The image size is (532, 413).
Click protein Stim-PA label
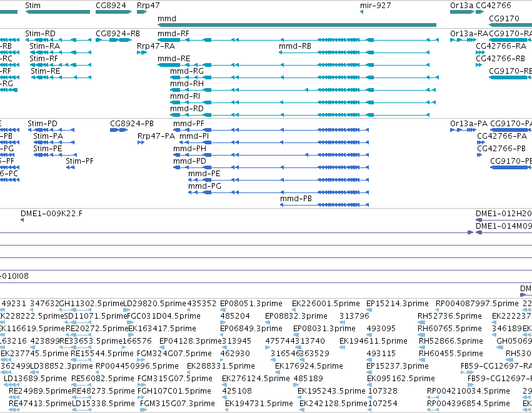click(48, 136)
